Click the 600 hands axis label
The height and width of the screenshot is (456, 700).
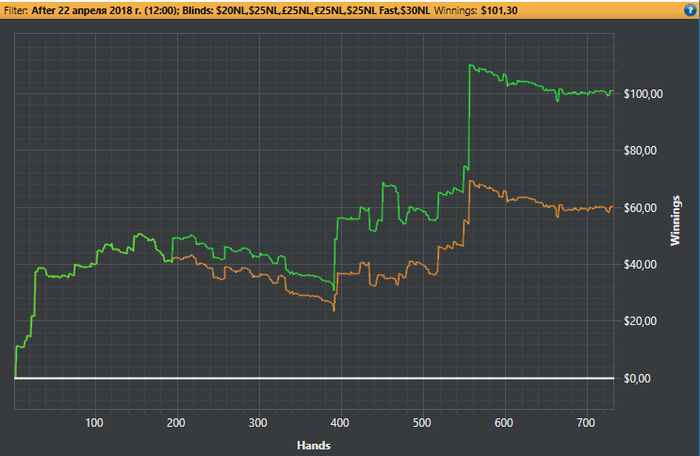click(504, 423)
